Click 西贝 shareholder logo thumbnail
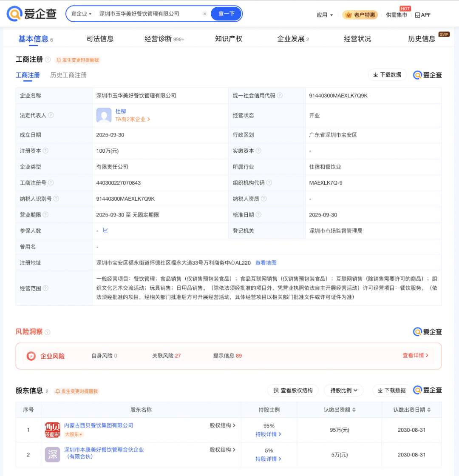Image resolution: width=459 pixels, height=476 pixels. [x=53, y=430]
